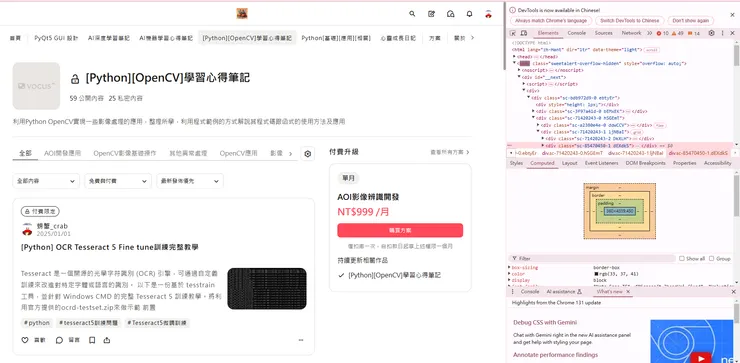Click the computed styles Filter input

(592, 259)
